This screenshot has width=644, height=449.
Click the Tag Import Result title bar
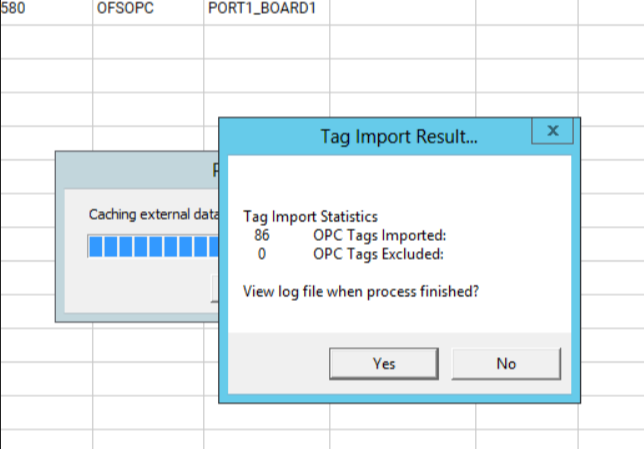[398, 136]
